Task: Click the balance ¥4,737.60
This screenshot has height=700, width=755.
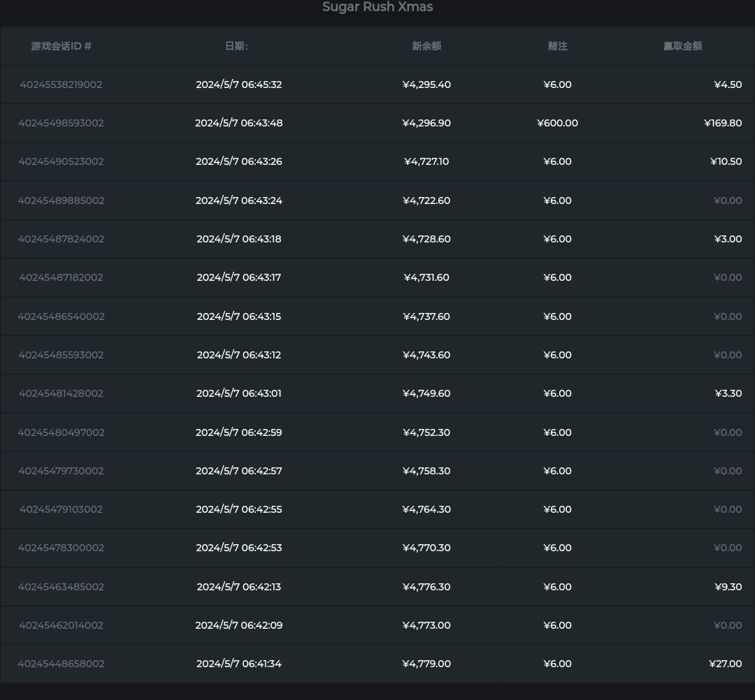Action: coord(426,316)
